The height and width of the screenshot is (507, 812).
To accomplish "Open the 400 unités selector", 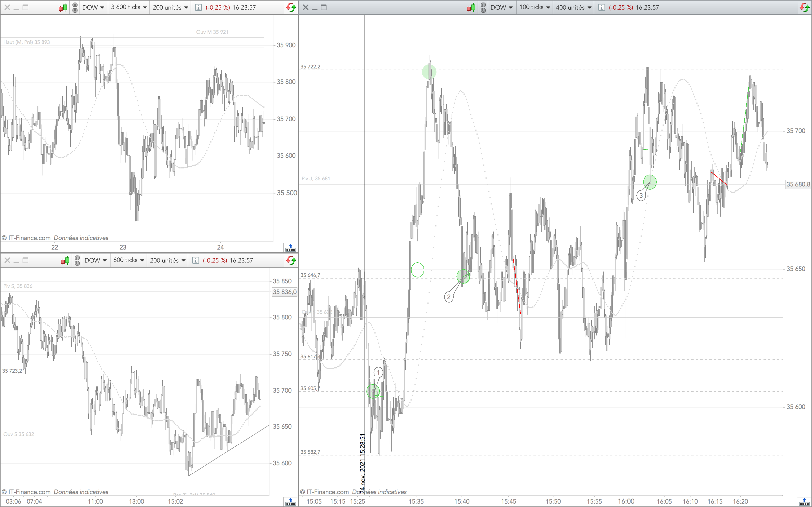I will tap(573, 7).
